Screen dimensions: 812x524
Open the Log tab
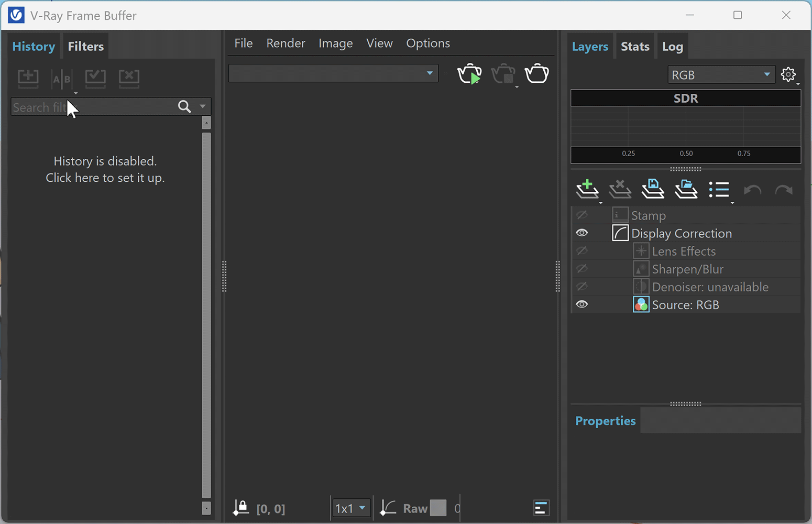pyautogui.click(x=672, y=46)
